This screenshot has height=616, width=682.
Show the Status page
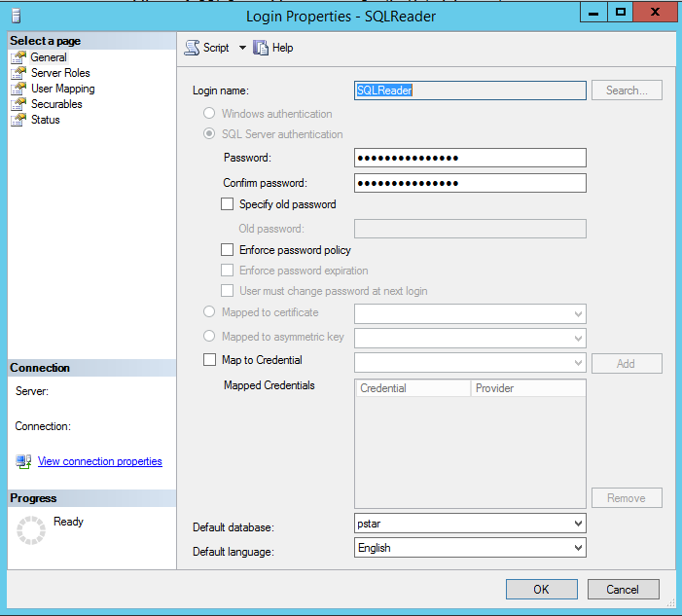[45, 120]
